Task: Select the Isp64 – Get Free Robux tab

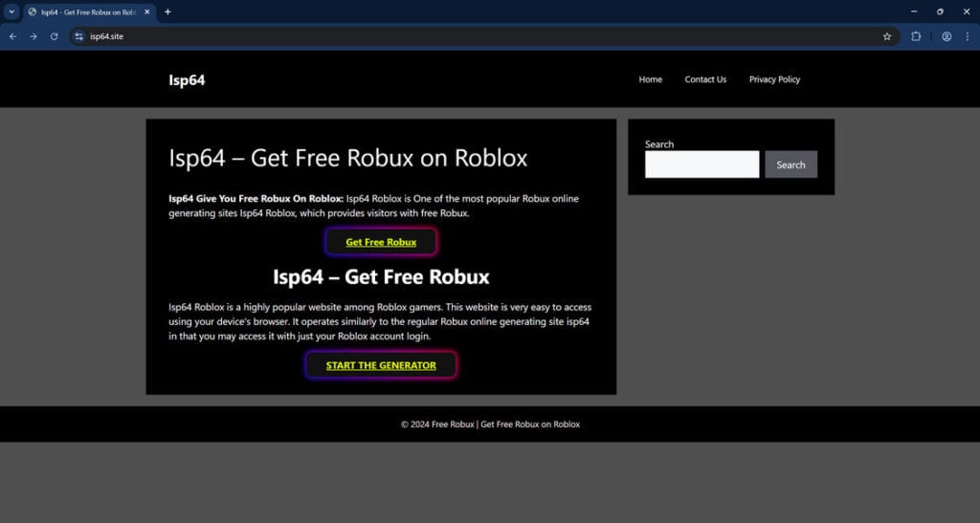Action: [88, 11]
